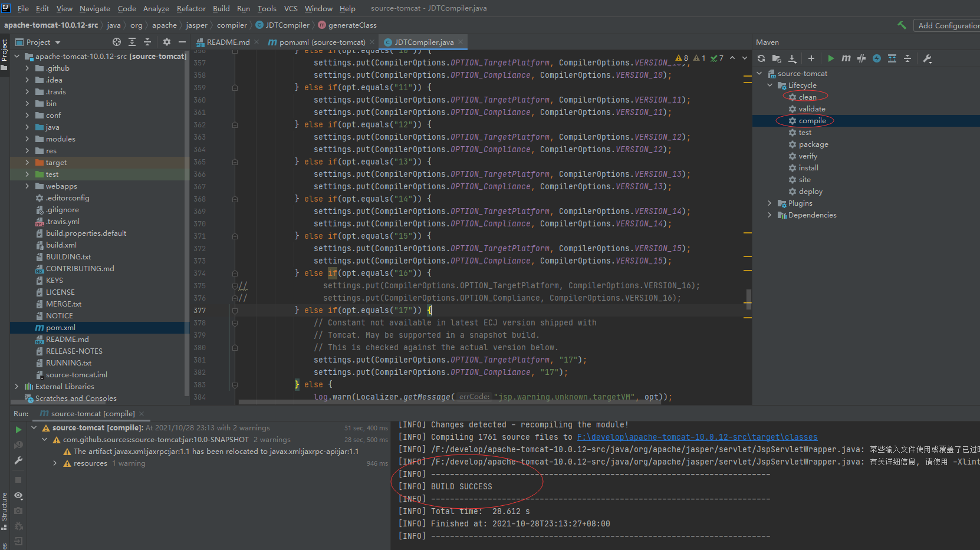Toggle code fold at line 377
This screenshot has height=550, width=980.
point(235,310)
